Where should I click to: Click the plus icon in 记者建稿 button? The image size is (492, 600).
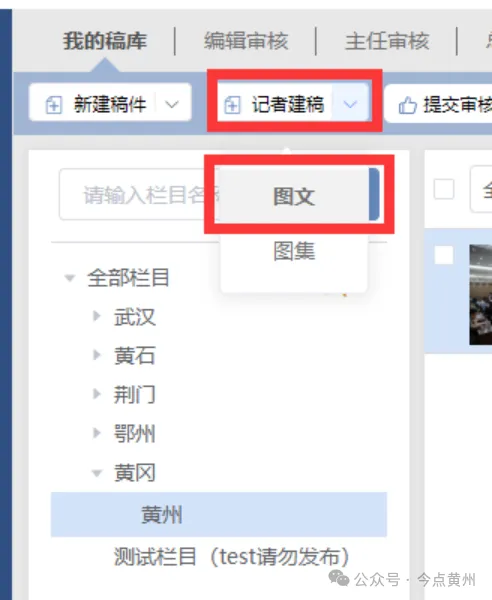click(232, 104)
